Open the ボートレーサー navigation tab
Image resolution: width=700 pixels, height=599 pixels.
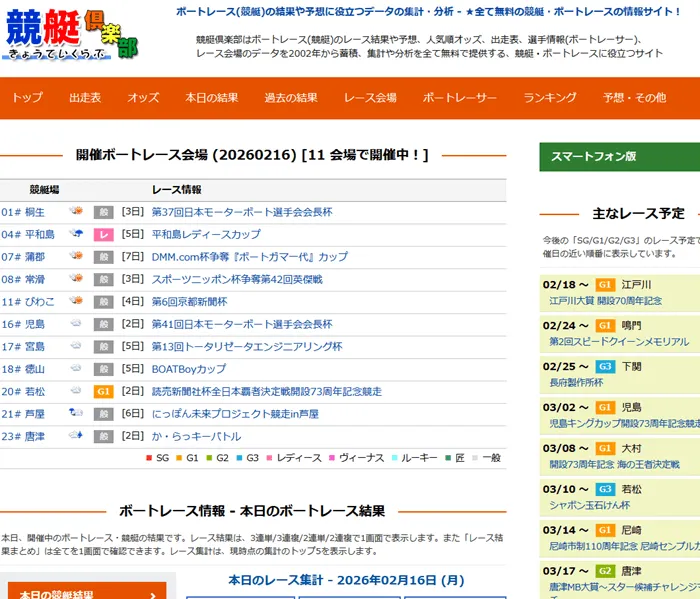[459, 98]
